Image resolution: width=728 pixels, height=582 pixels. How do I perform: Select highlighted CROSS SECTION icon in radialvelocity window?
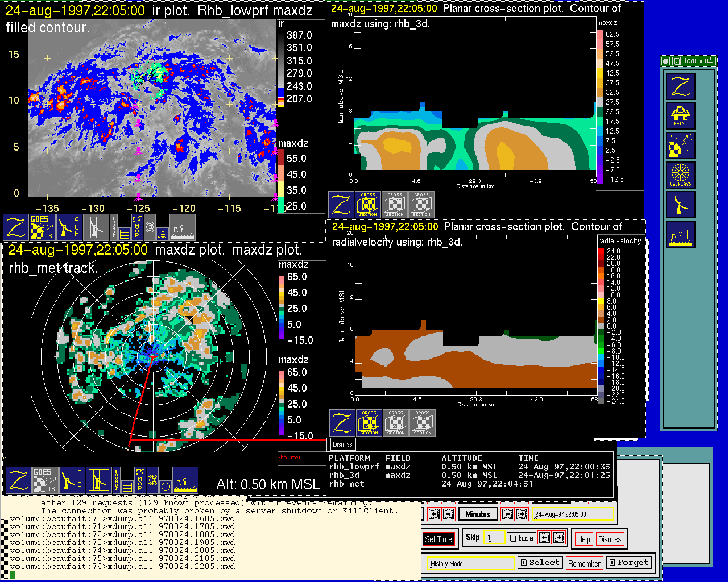(x=369, y=423)
